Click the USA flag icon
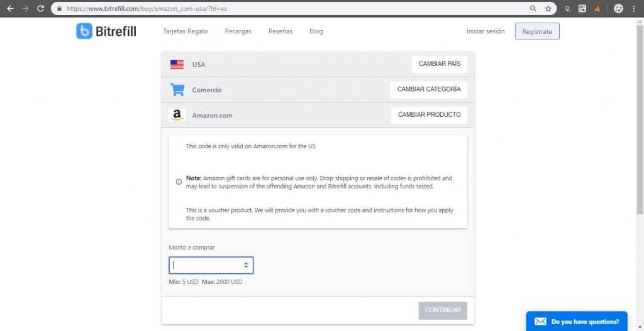This screenshot has height=331, width=644. (177, 65)
